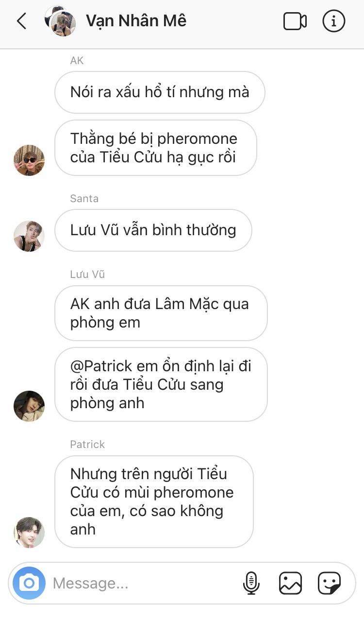Tap Lưu Vũ's profile picture
The width and height of the screenshot is (364, 622).
(x=29, y=406)
